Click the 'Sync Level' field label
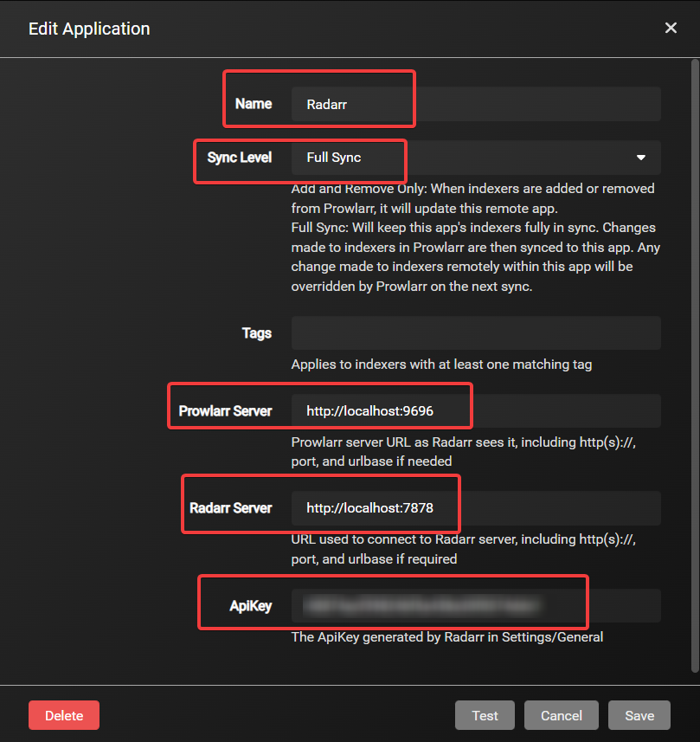This screenshot has height=742, width=700. coord(240,158)
